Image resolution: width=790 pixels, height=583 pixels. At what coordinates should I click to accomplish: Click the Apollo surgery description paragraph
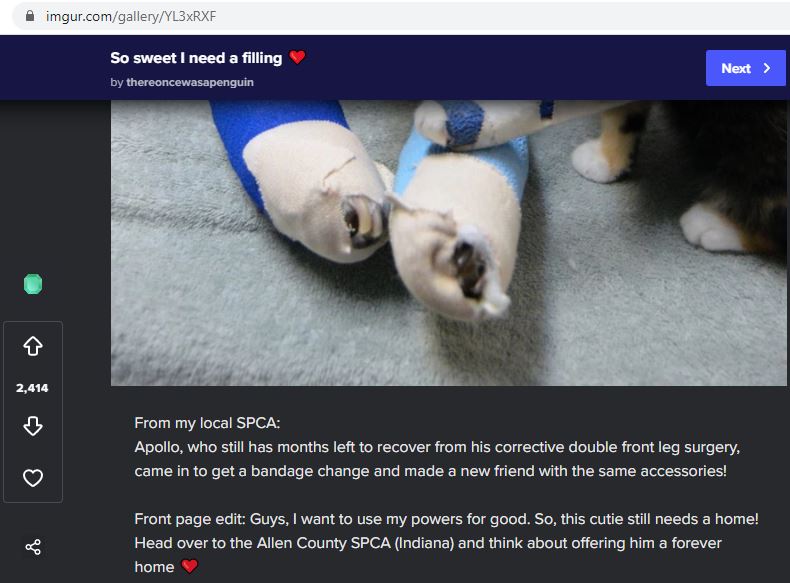coord(437,459)
